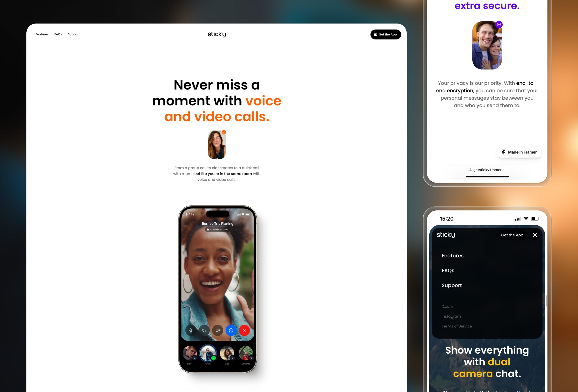
Task: Click Support in the desktop navigation bar
Action: (73, 34)
